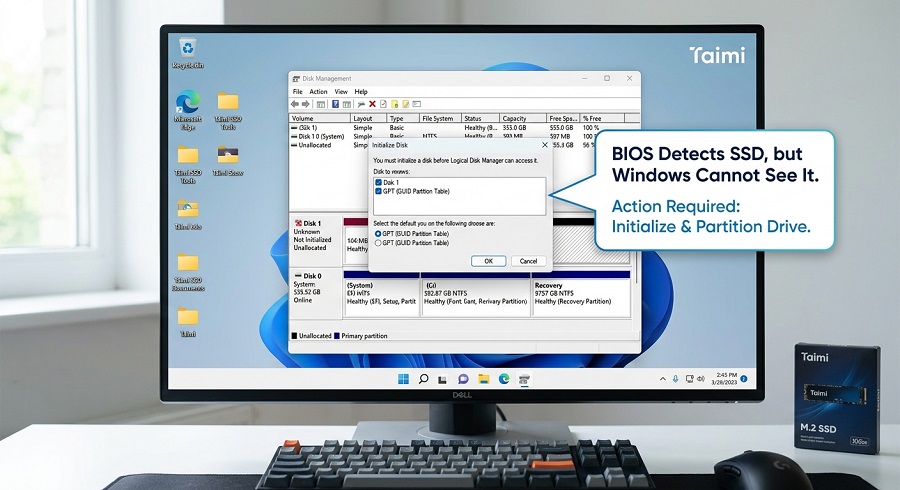Open File Explorer from the taskbar
This screenshot has height=490, width=900.
coord(483,379)
